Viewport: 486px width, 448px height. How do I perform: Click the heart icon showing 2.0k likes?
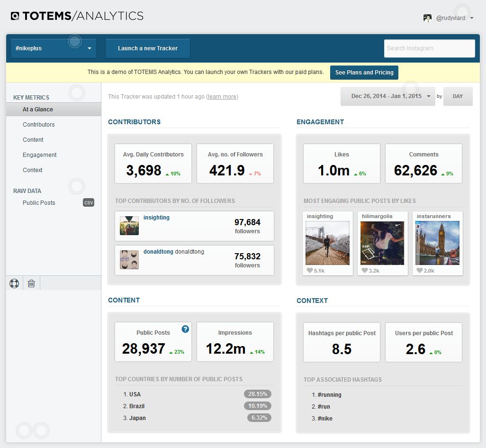click(x=419, y=270)
